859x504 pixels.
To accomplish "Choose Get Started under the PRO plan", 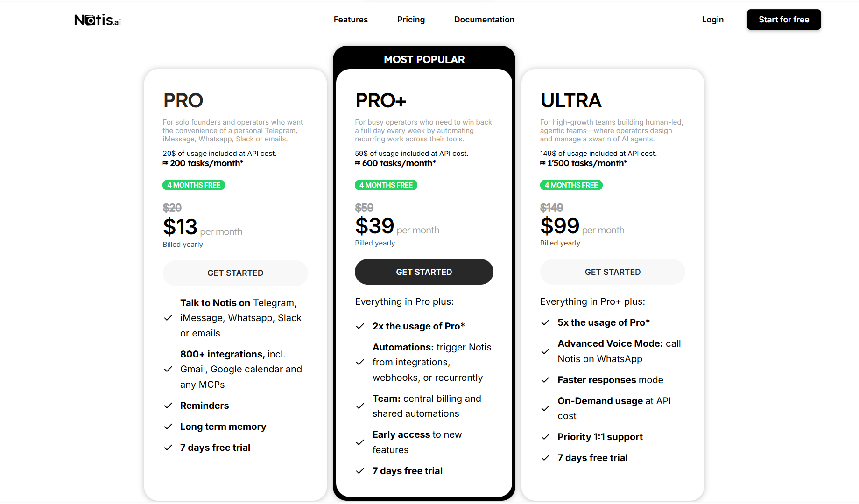I will click(235, 273).
